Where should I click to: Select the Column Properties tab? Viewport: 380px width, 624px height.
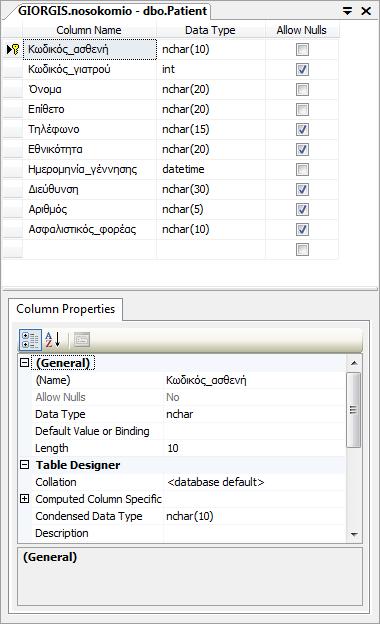pos(66,309)
